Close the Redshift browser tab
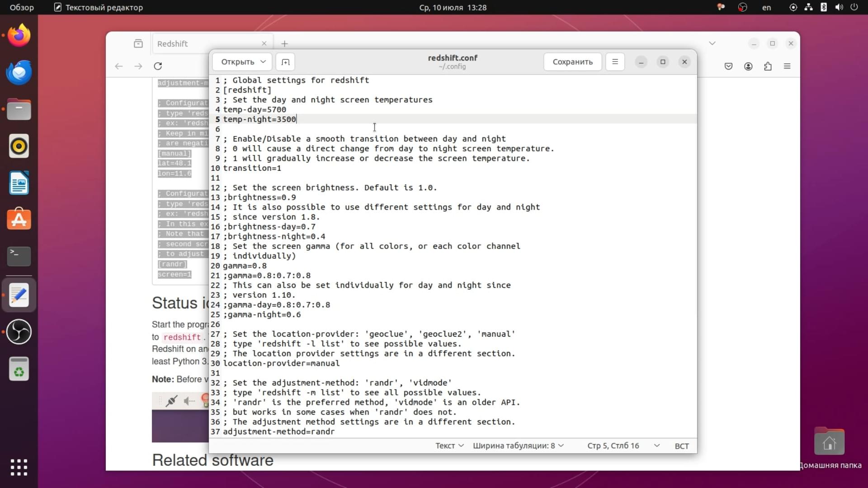The height and width of the screenshot is (488, 868). (264, 44)
